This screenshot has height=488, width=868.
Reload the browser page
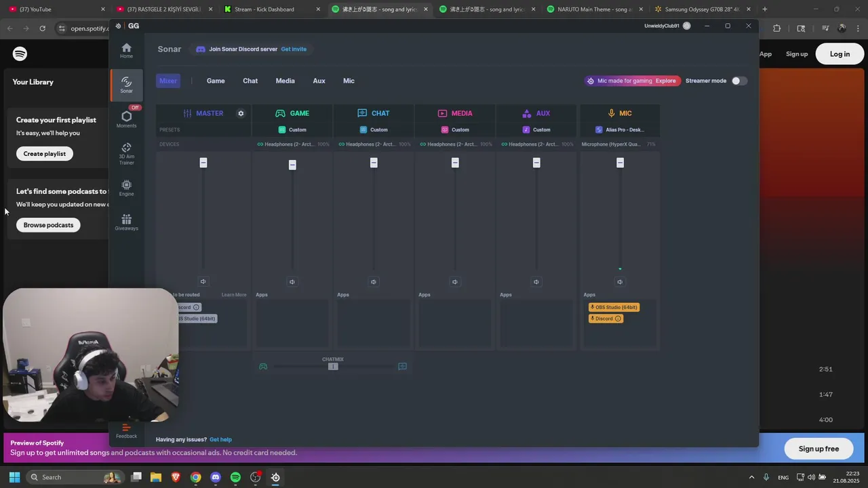click(42, 28)
